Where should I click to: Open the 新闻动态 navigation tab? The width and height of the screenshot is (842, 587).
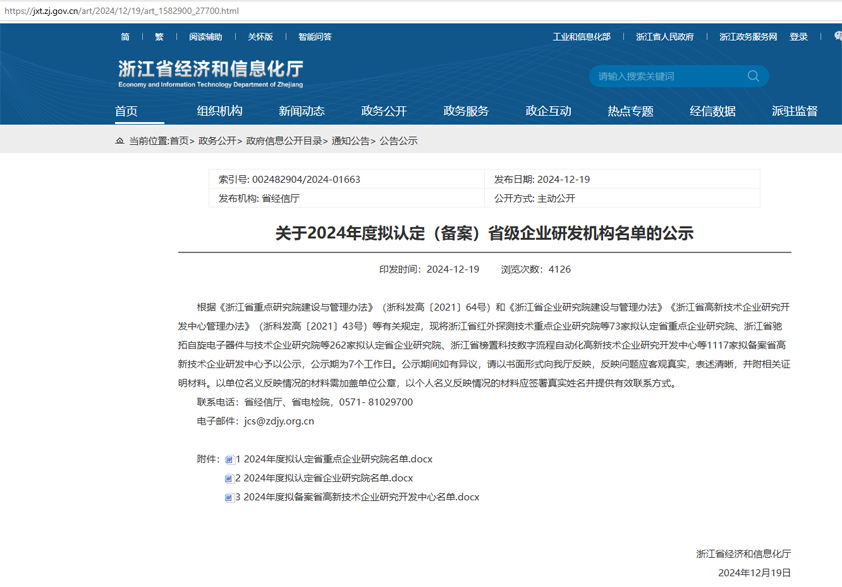pos(301,111)
